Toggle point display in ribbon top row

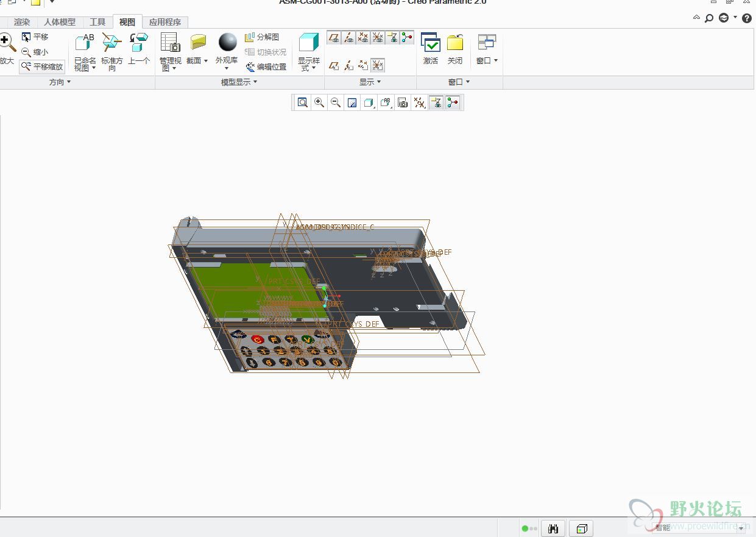[363, 38]
